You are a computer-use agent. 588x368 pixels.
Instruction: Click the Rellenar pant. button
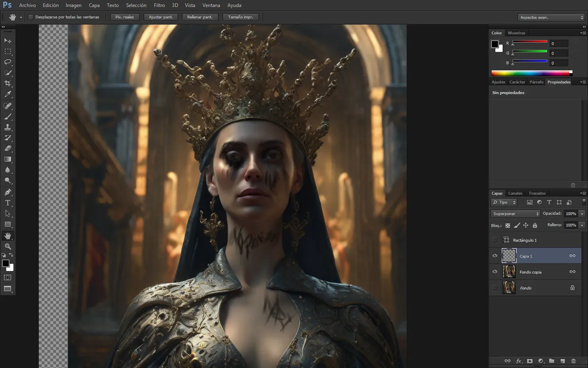tap(200, 17)
